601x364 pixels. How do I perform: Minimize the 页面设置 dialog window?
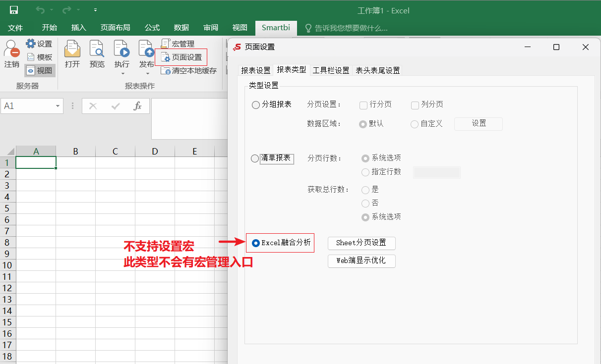pyautogui.click(x=527, y=47)
